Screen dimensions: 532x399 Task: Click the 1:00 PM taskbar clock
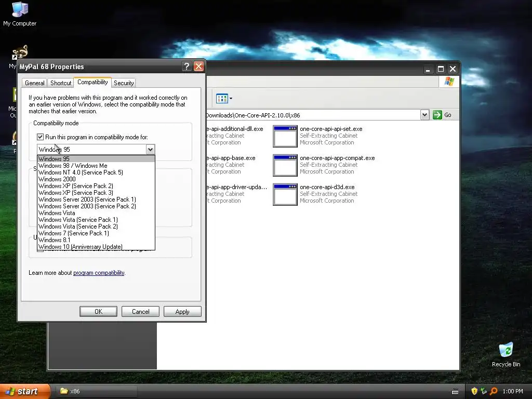513,391
